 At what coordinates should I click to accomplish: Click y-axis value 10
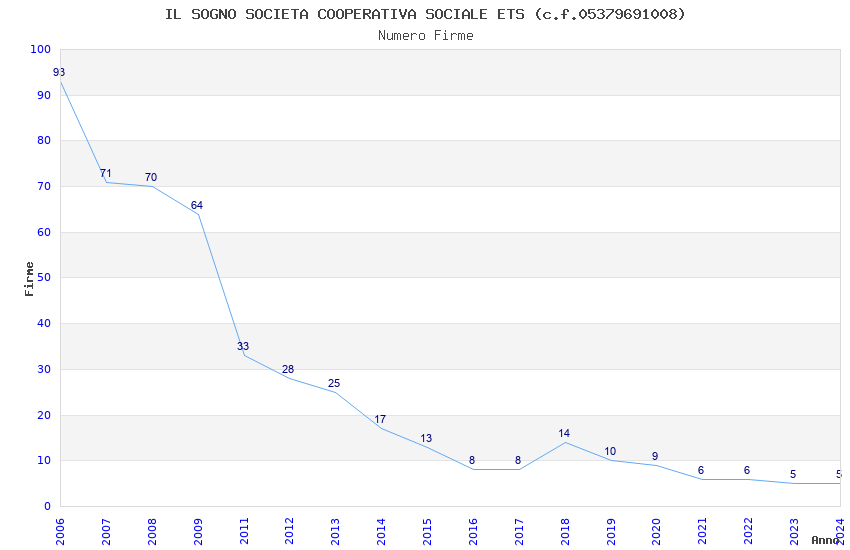coord(44,461)
